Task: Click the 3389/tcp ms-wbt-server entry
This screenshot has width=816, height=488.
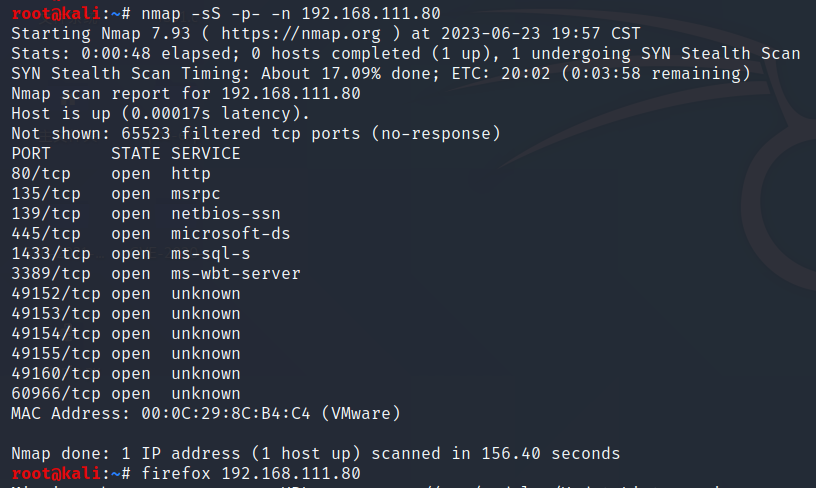Action: tap(156, 274)
